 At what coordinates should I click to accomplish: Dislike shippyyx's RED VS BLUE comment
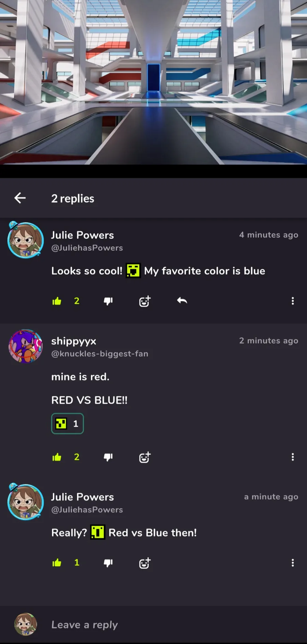coord(108,457)
